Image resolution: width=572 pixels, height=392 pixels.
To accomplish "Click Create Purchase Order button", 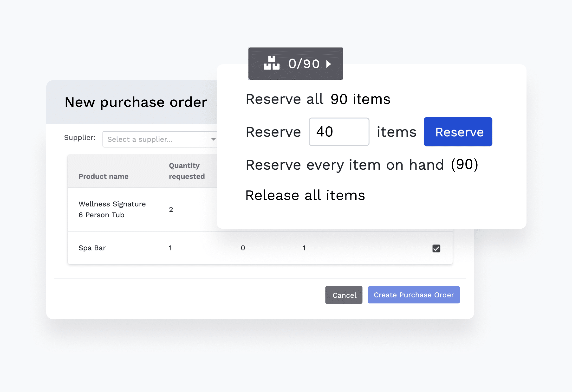I will point(414,295).
